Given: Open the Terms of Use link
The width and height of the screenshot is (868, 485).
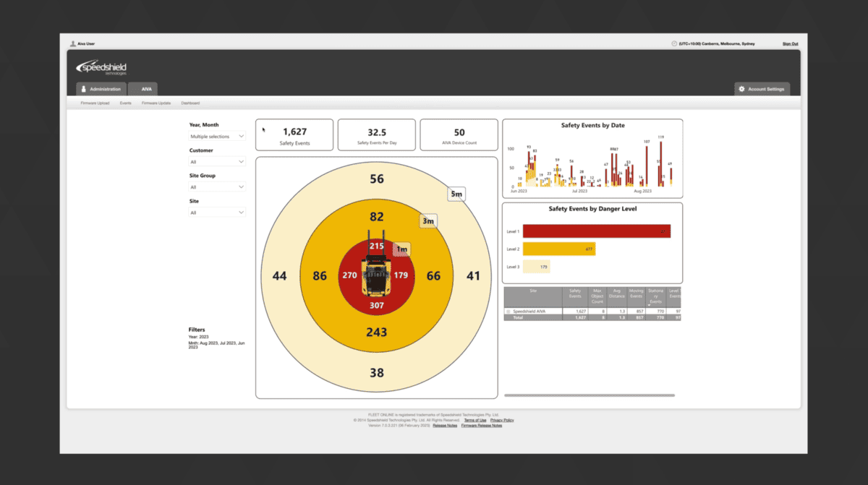Looking at the screenshot, I should pyautogui.click(x=475, y=420).
